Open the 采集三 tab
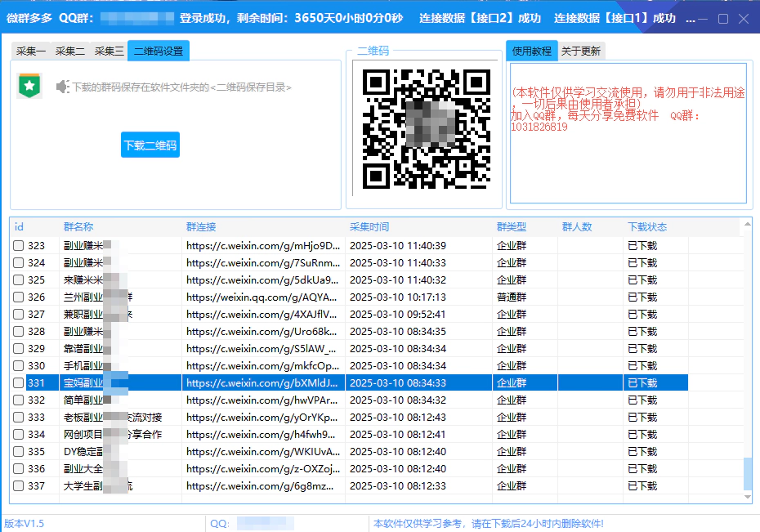This screenshot has width=760, height=532. click(110, 51)
